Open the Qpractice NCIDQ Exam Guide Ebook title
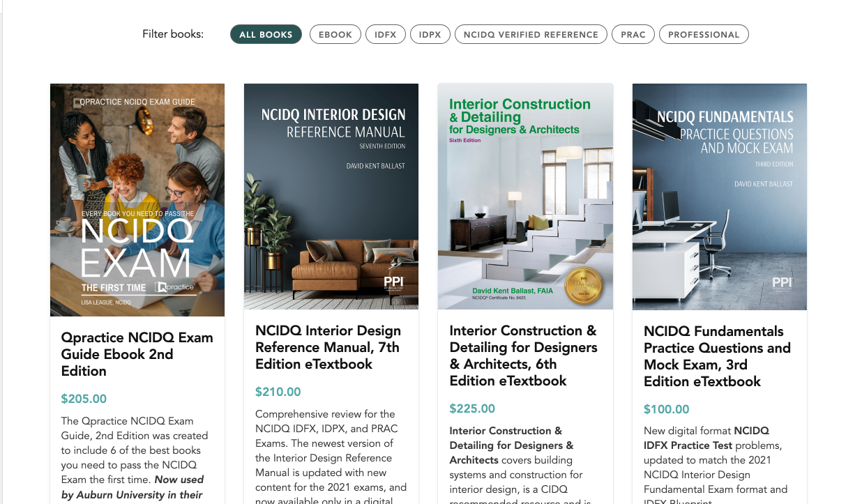The height and width of the screenshot is (504, 862). (137, 354)
